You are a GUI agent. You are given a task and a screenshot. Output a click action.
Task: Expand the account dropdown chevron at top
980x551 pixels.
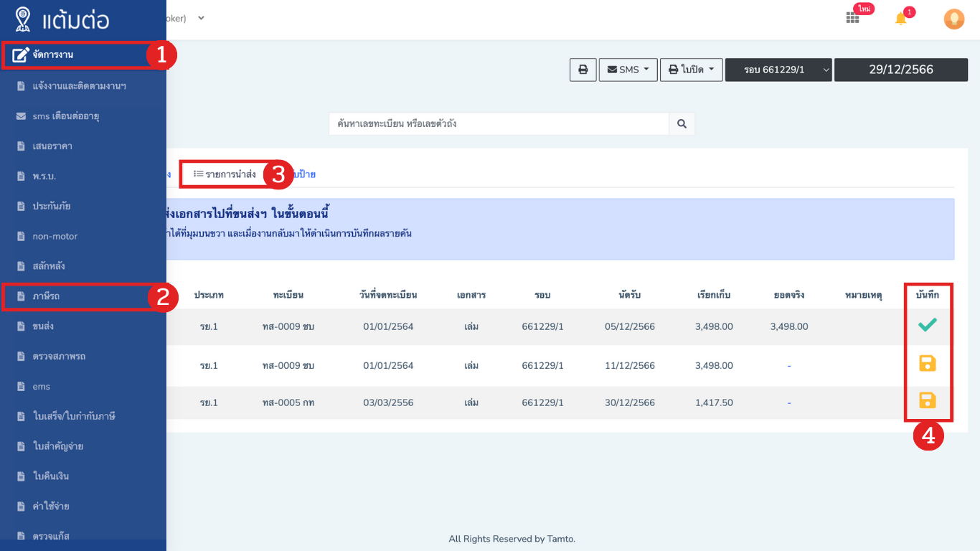201,18
